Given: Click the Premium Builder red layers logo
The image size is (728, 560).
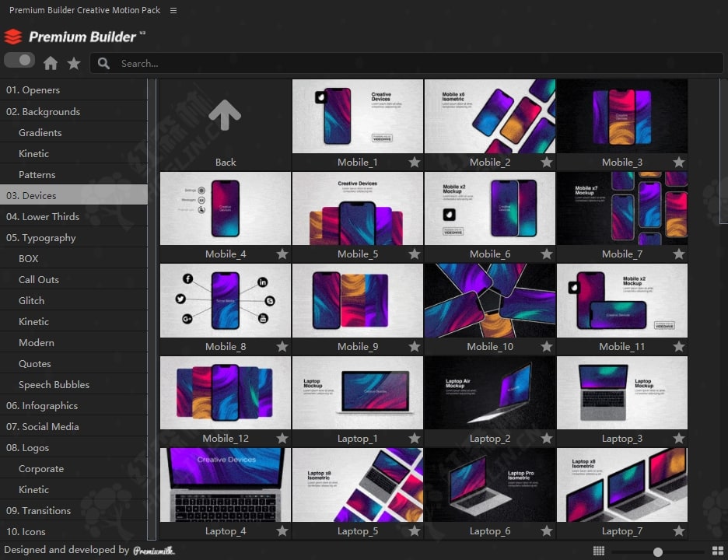Looking at the screenshot, I should 13,37.
